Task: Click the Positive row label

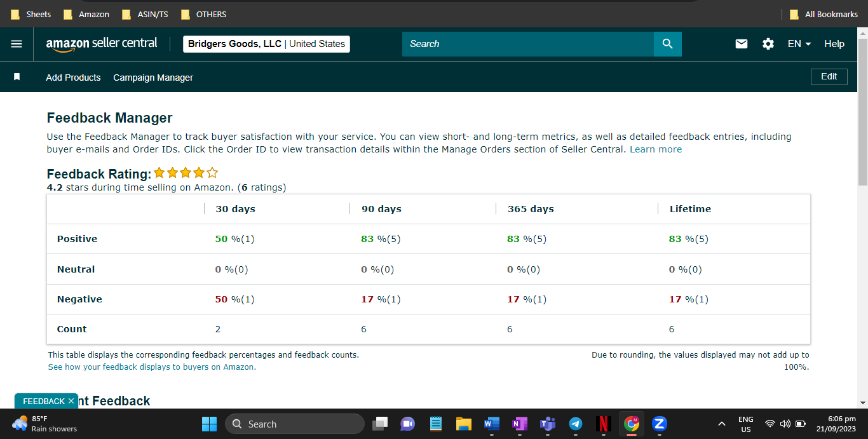Action: click(77, 239)
